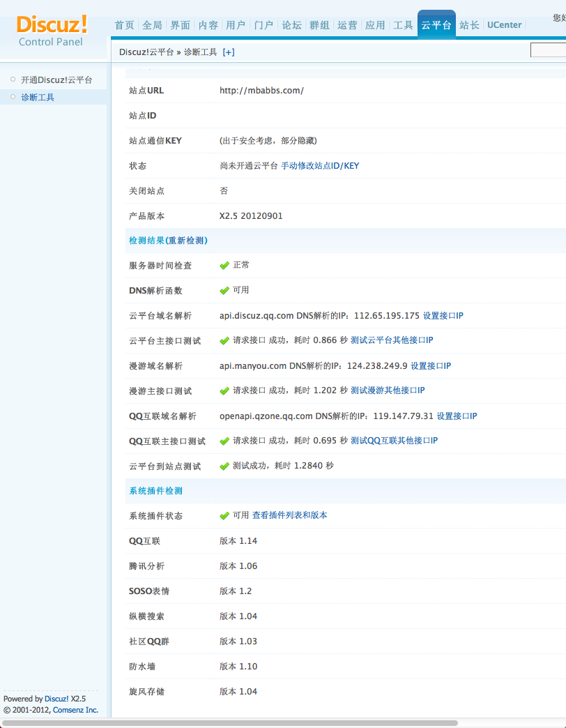
Task: Click green check icon for 云平台到站点测试
Action: pos(224,466)
